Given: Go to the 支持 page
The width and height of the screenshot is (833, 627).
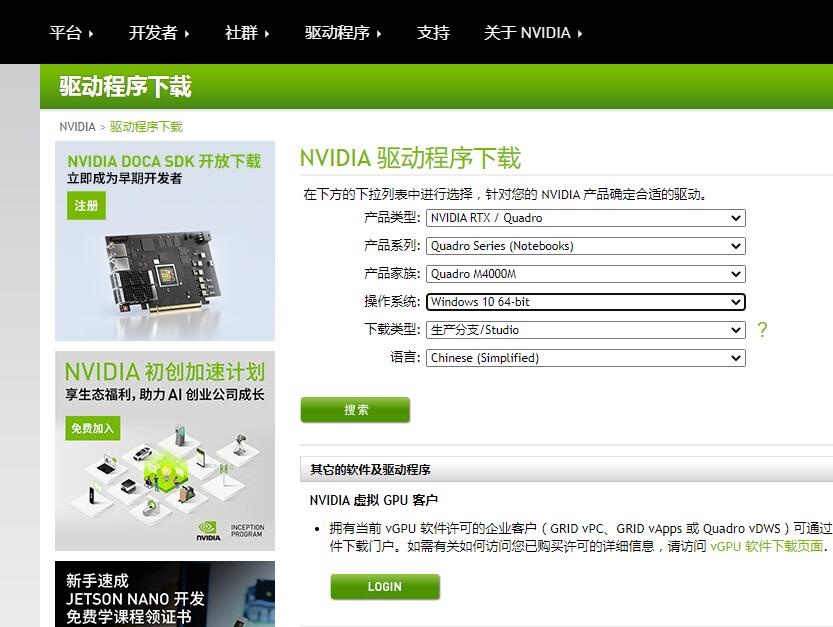Looking at the screenshot, I should (x=433, y=33).
